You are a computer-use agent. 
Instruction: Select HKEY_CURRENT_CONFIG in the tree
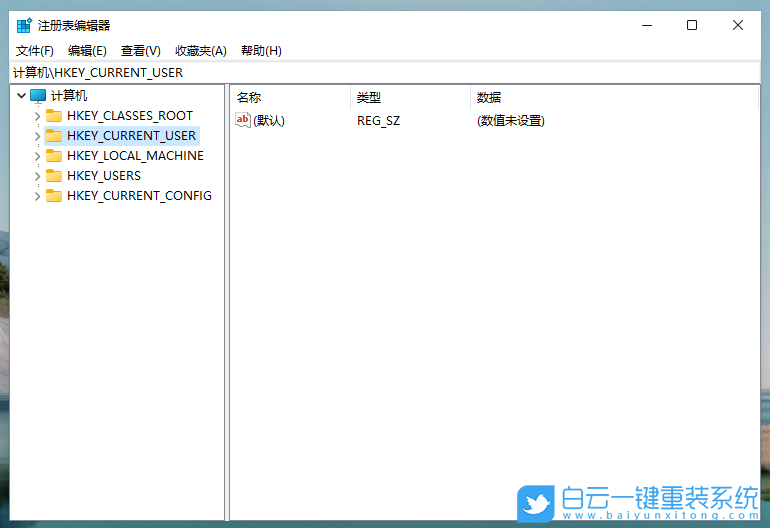click(139, 196)
